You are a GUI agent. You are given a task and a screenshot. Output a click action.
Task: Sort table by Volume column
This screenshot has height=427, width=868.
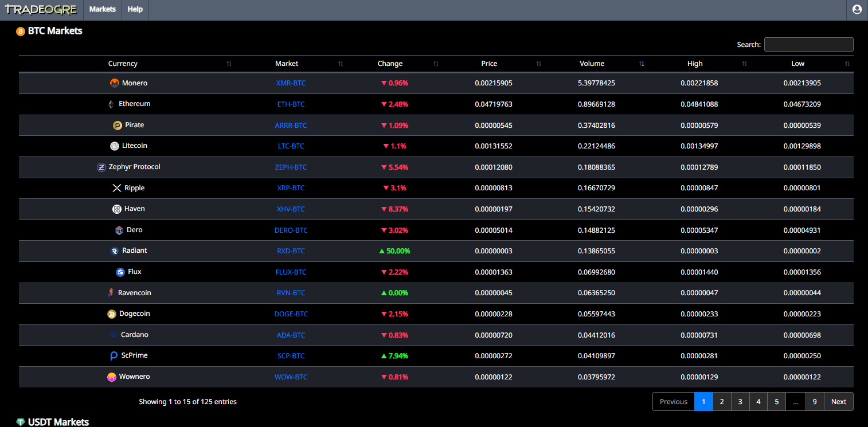[592, 64]
